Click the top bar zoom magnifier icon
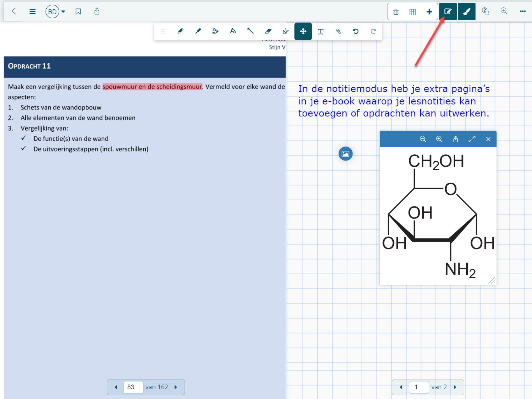The height and width of the screenshot is (399, 532). [504, 11]
